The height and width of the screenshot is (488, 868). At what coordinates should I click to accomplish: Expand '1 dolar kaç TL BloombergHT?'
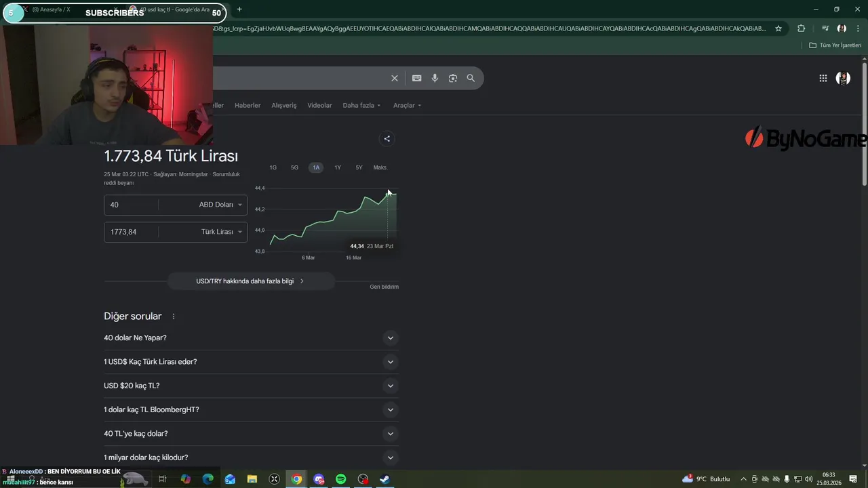[x=251, y=409]
